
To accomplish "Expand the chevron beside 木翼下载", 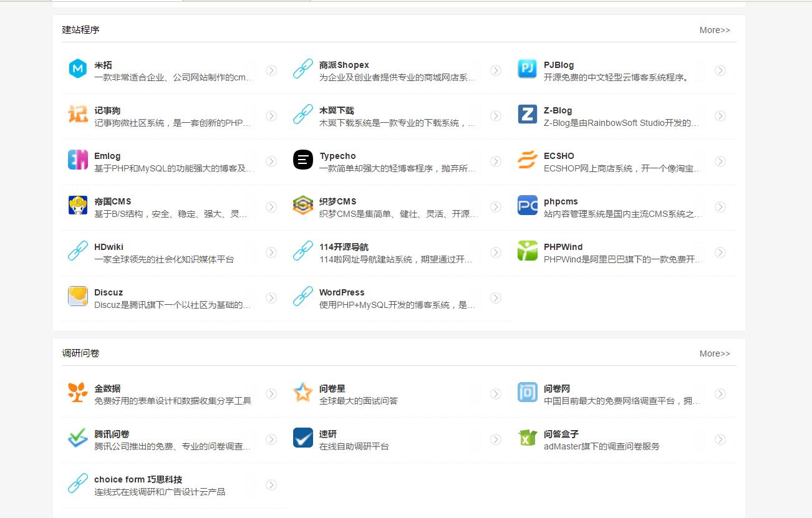I will click(x=496, y=116).
